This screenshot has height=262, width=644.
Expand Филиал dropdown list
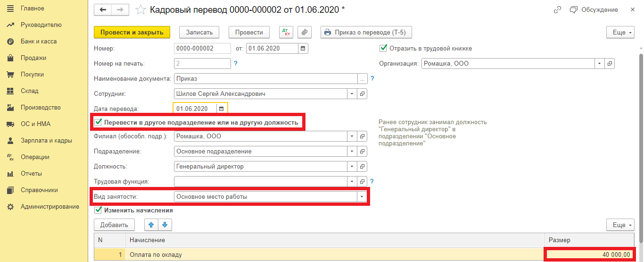click(352, 136)
